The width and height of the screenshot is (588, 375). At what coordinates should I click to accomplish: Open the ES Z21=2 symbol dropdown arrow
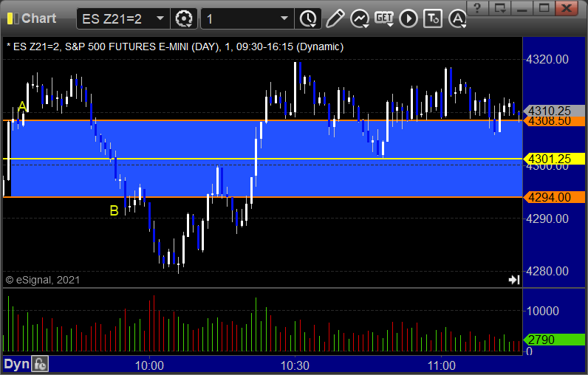[160, 18]
